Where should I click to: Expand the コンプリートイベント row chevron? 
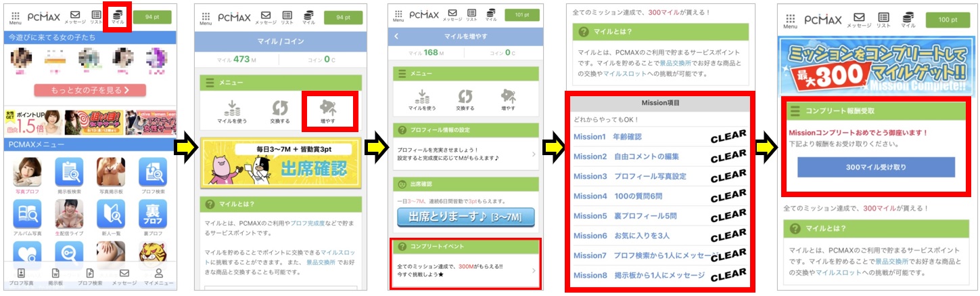tap(533, 270)
